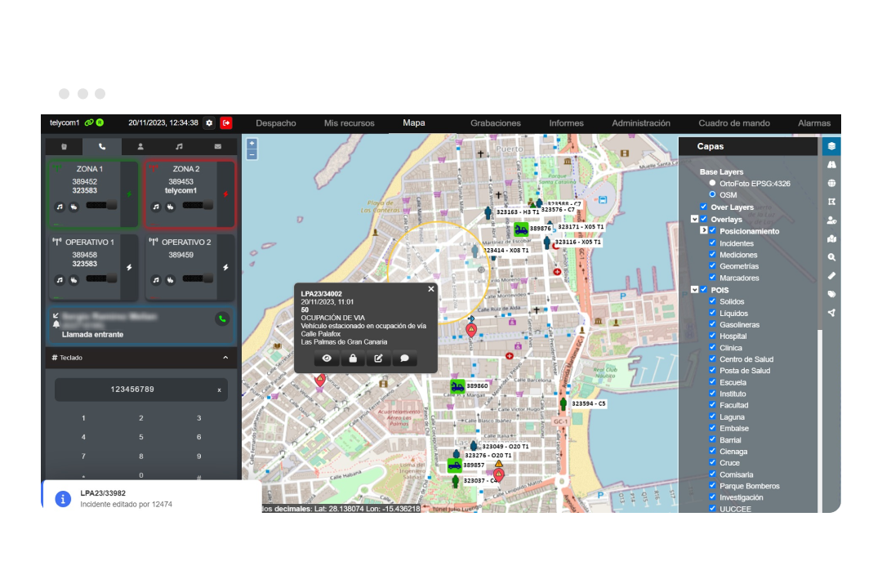The width and height of the screenshot is (882, 588).
Task: Open comment bubble icon in incident popup
Action: 404,359
